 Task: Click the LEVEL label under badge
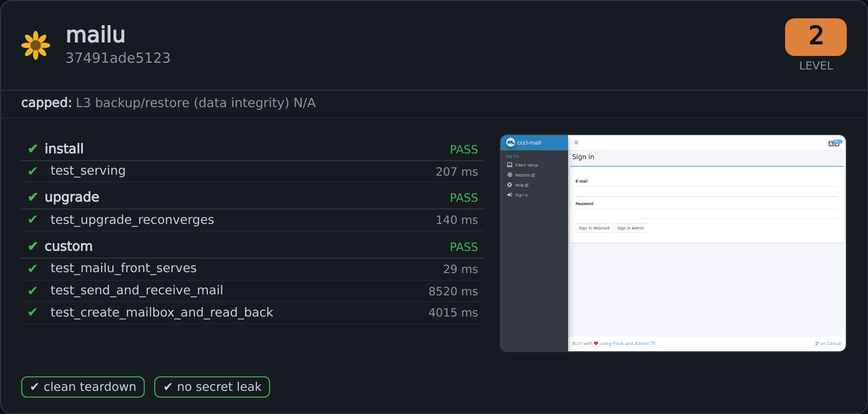pos(816,66)
